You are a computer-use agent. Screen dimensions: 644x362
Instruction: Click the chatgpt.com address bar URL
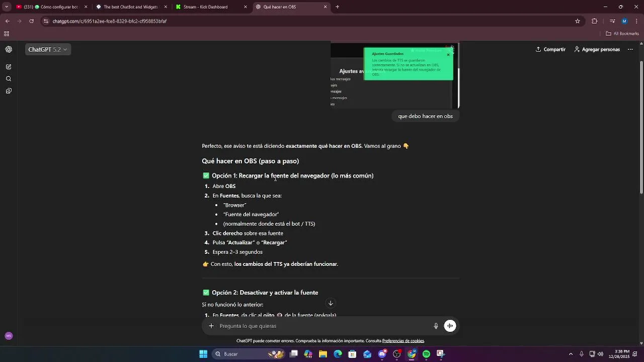tap(109, 21)
